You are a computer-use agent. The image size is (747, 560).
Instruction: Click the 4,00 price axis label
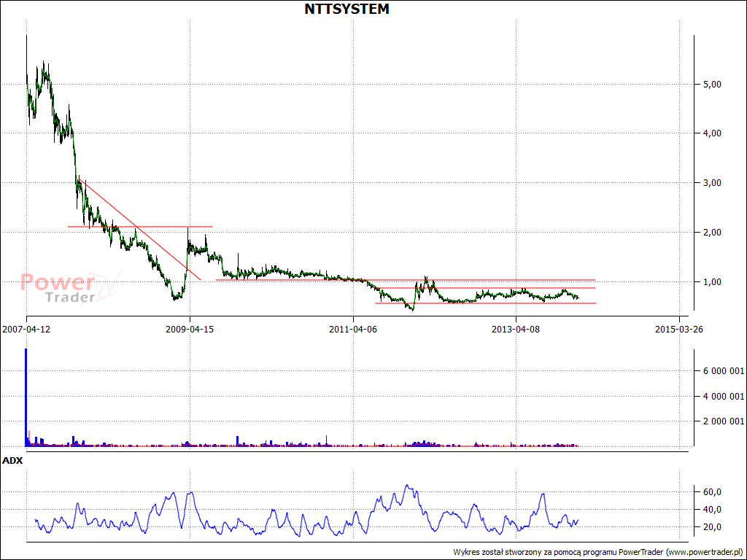712,133
